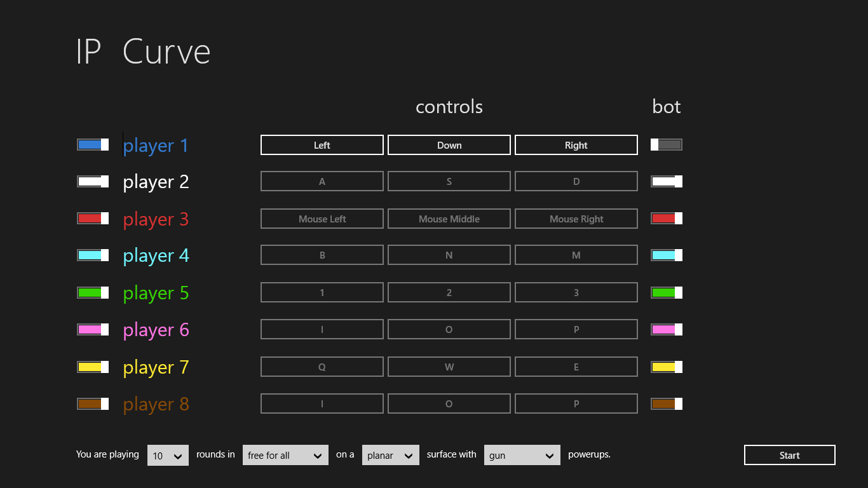The image size is (868, 488).
Task: Toggle bot switch for player 8
Action: point(666,404)
